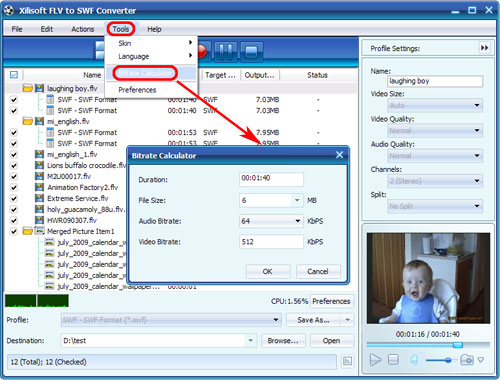Open the Channels dropdown
500x380 pixels.
435,181
